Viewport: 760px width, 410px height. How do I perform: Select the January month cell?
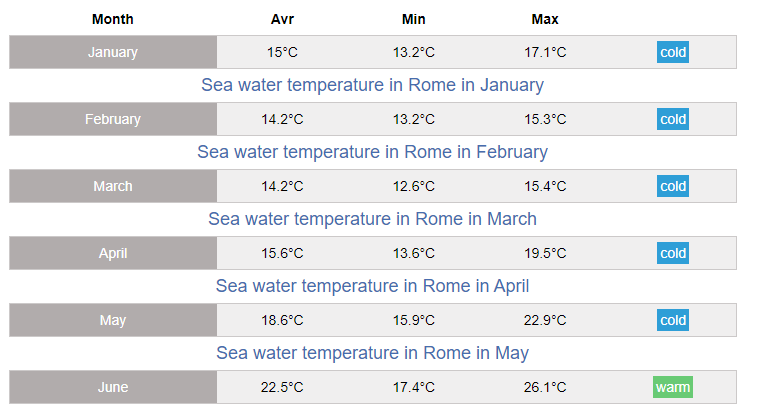click(x=113, y=52)
